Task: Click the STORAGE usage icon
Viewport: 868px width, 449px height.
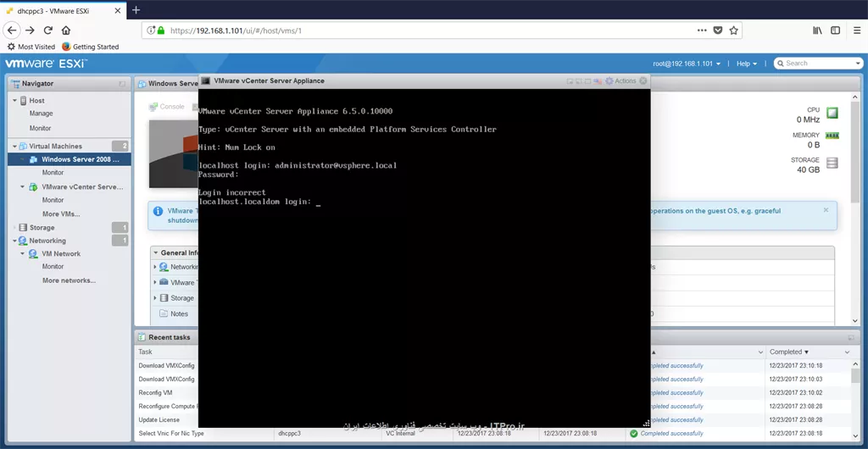Action: [832, 163]
